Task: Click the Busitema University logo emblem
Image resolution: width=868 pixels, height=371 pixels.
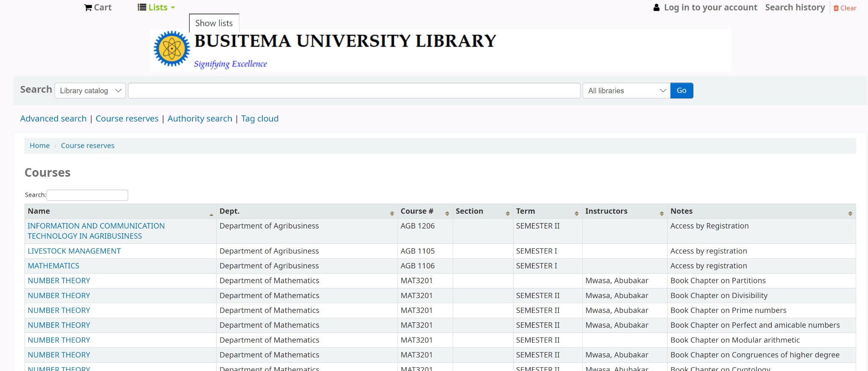Action: (x=172, y=49)
